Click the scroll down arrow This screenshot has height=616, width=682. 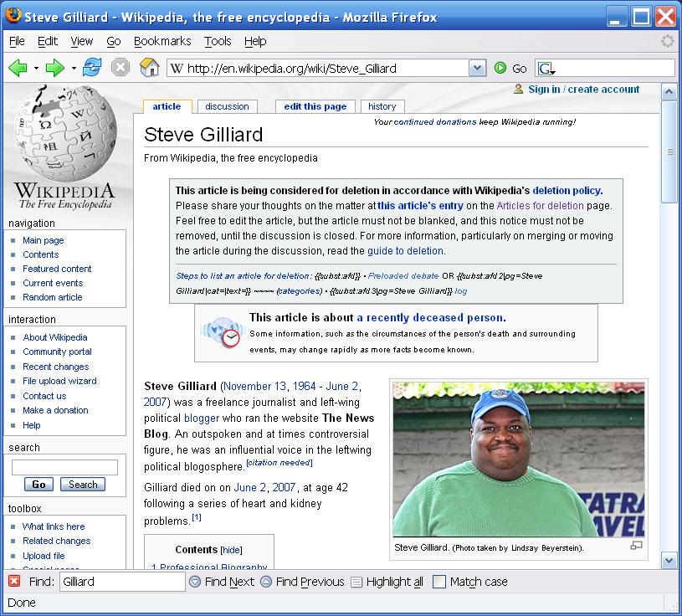(669, 560)
